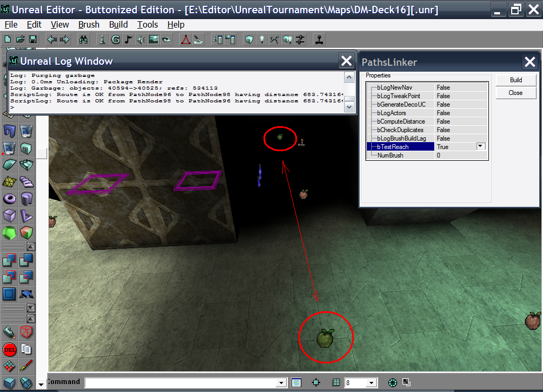This screenshot has width=543, height=392.
Task: Redo with the right arrow toolbar icon
Action: click(x=65, y=39)
